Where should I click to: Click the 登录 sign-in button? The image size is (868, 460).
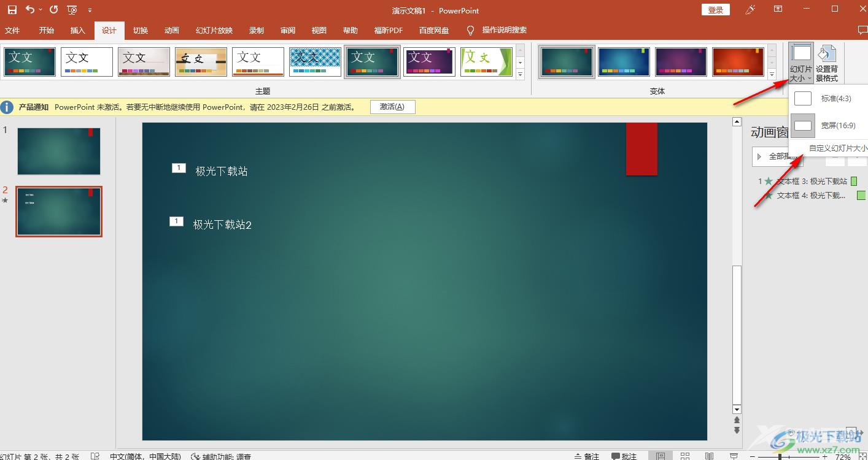tap(716, 10)
